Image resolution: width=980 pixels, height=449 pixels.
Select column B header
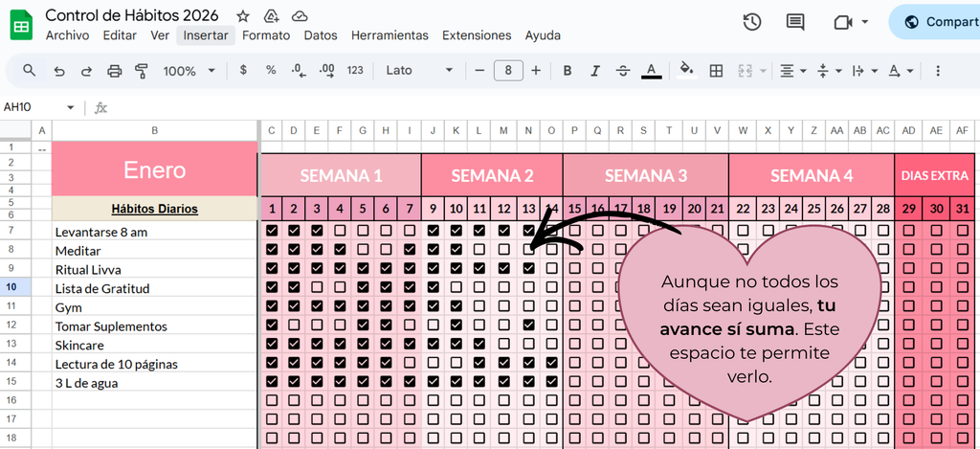(154, 131)
